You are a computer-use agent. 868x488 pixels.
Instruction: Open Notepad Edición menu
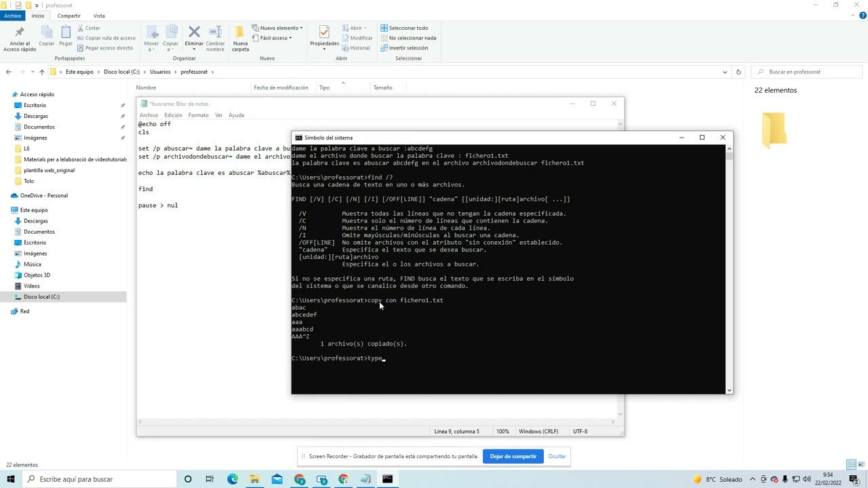(173, 115)
